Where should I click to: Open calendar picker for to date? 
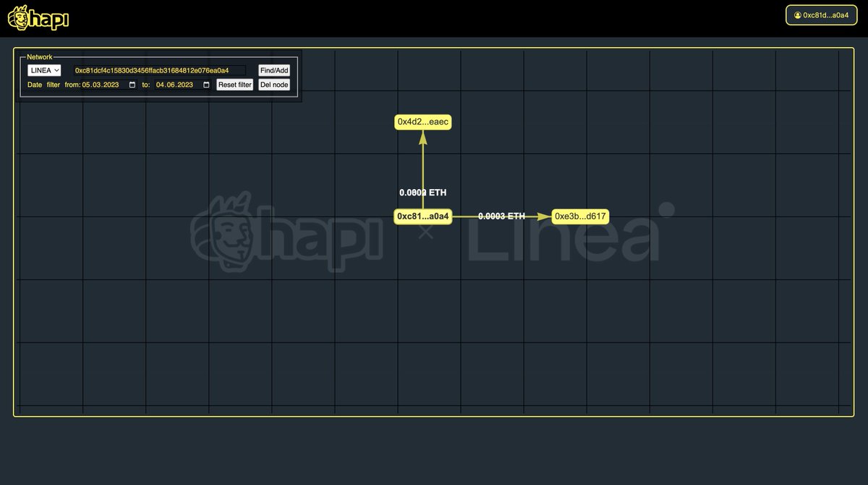[206, 85]
